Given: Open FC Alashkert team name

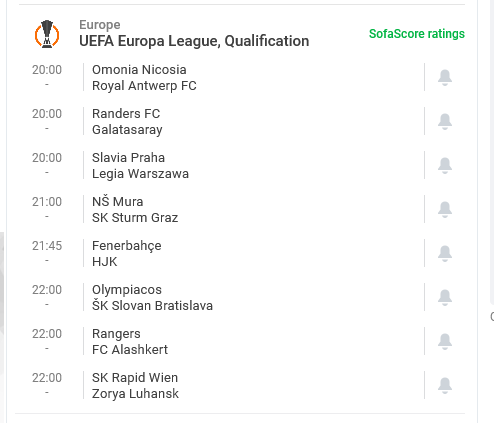Looking at the screenshot, I should click(x=130, y=350).
